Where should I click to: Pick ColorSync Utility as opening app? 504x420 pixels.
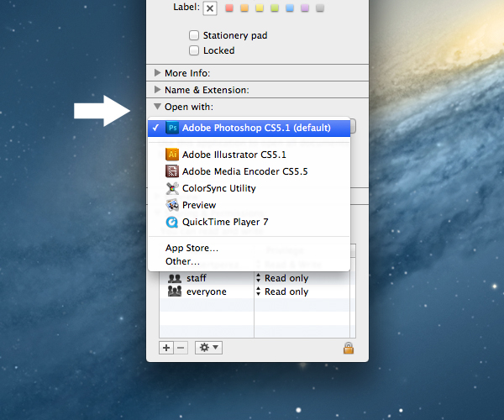[x=249, y=188]
